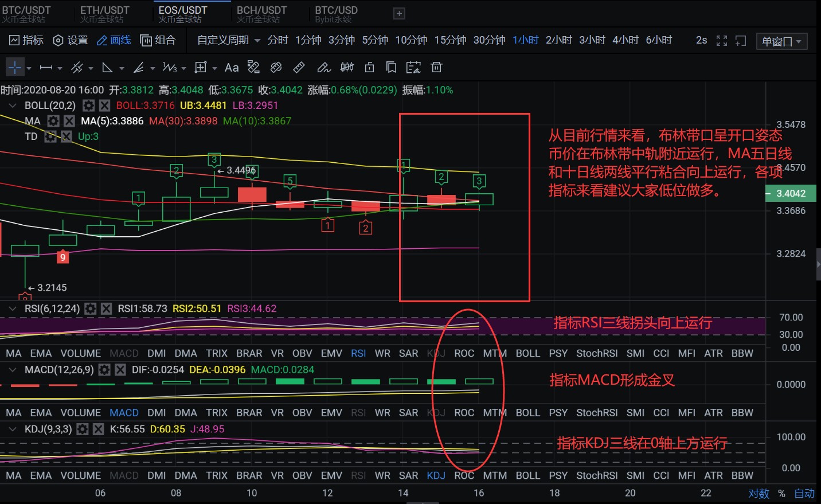Select StochRSI in the RSI panel row
Image resolution: width=821 pixels, height=504 pixels.
click(597, 353)
